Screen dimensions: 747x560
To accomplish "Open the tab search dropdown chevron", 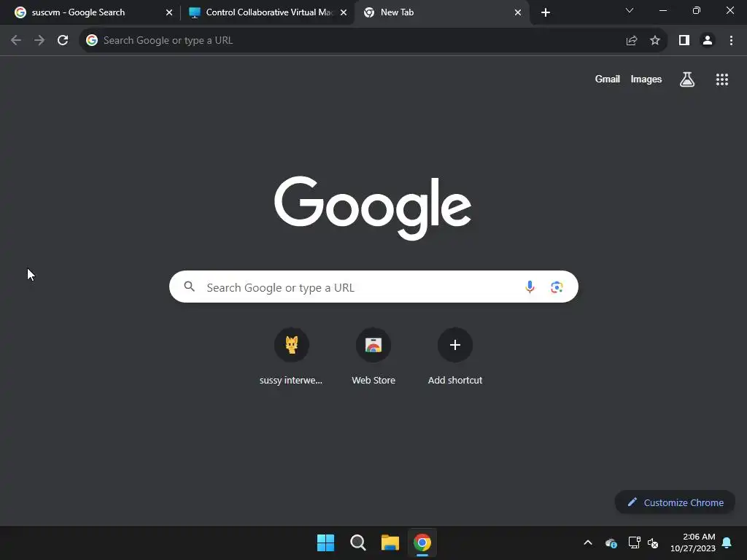I will click(x=630, y=10).
